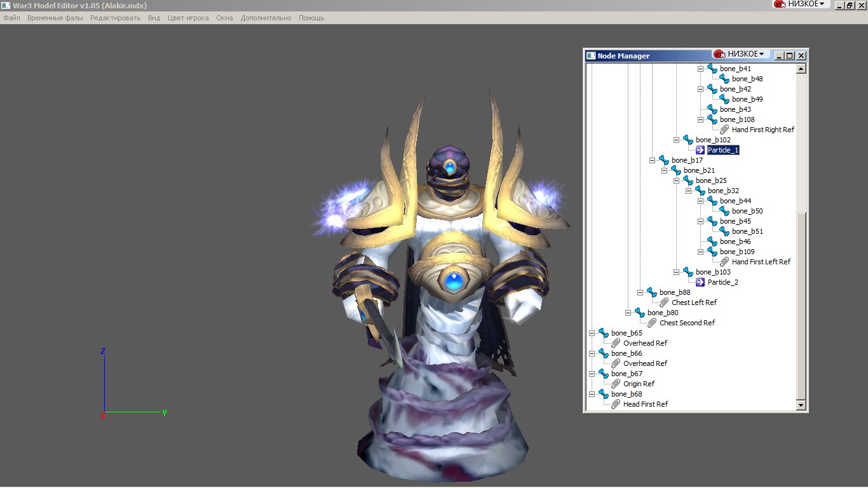868x488 pixels.
Task: Open the Цвет игрока menu
Action: coord(188,18)
